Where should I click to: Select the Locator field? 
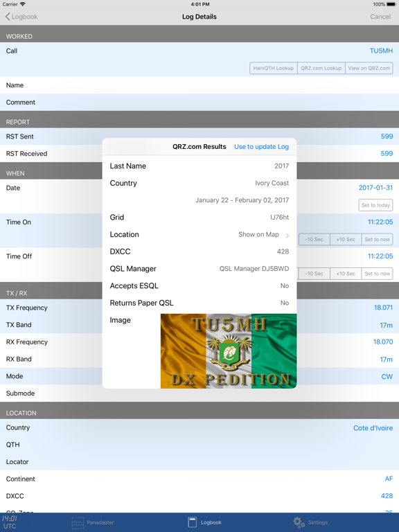tap(199, 462)
